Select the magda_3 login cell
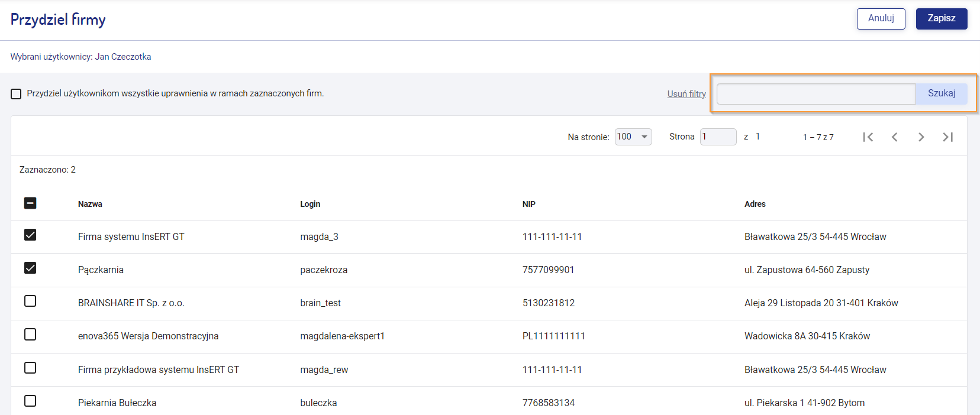Image resolution: width=980 pixels, height=415 pixels. tap(319, 236)
